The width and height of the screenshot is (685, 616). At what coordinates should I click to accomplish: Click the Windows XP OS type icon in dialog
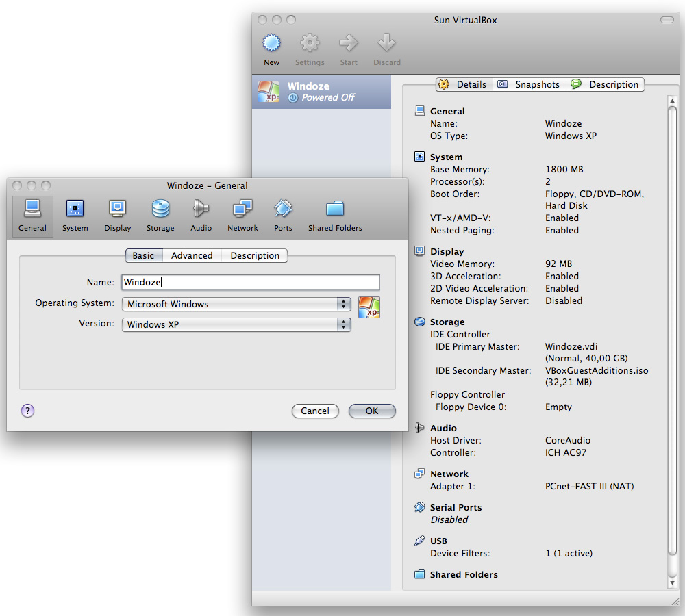tap(369, 307)
